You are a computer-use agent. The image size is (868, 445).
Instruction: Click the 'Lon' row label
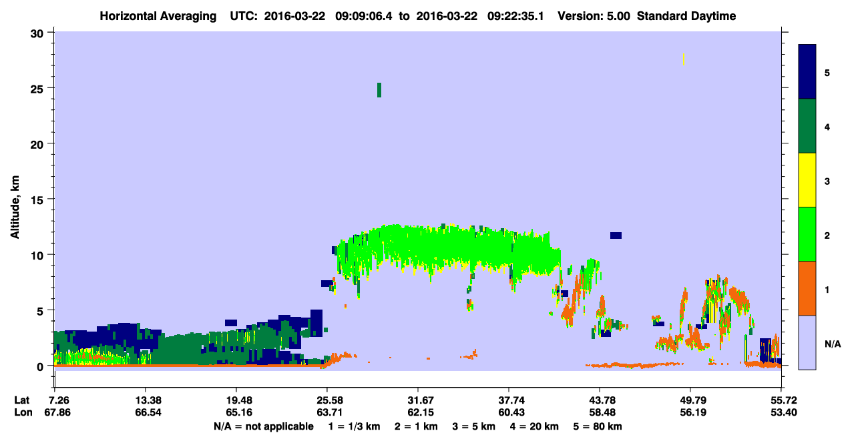coord(22,412)
